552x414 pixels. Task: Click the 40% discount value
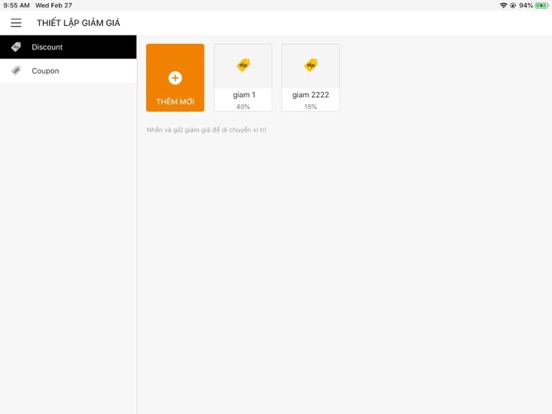[243, 107]
